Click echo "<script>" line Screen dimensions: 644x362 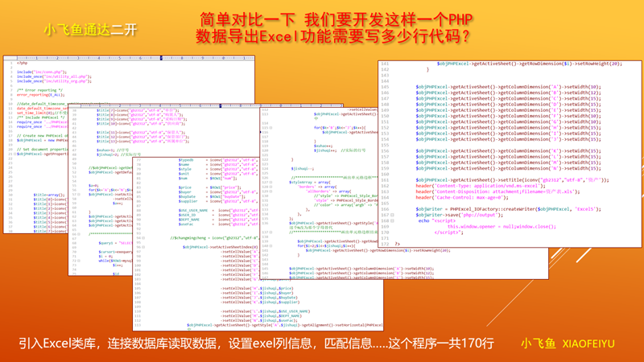[437, 220]
